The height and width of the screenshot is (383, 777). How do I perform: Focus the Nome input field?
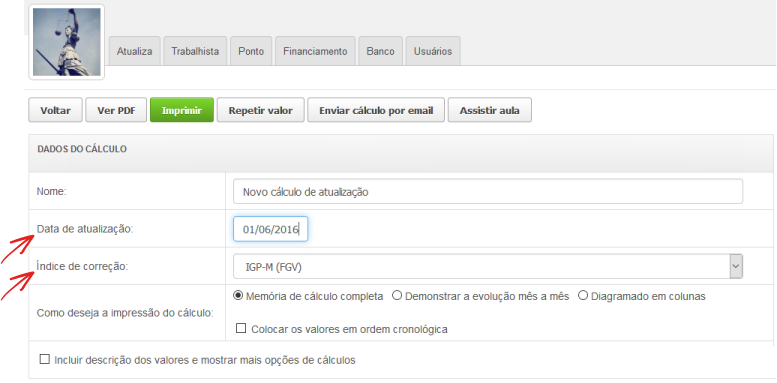click(488, 191)
